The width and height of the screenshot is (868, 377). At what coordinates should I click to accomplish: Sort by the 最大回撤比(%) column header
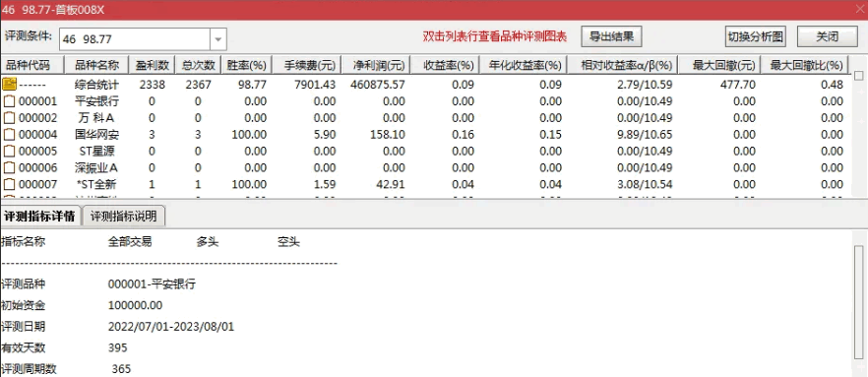point(804,65)
